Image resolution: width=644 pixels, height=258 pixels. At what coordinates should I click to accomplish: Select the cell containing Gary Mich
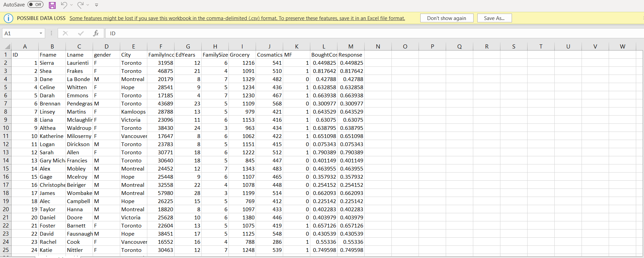[52, 160]
